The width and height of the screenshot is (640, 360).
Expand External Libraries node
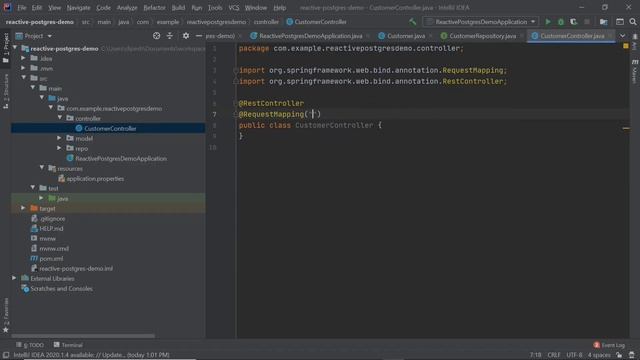pos(15,278)
